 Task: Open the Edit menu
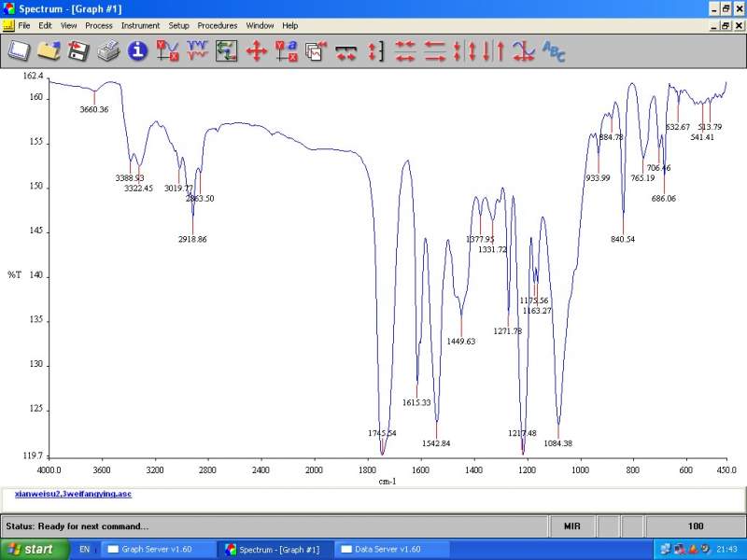[45, 26]
